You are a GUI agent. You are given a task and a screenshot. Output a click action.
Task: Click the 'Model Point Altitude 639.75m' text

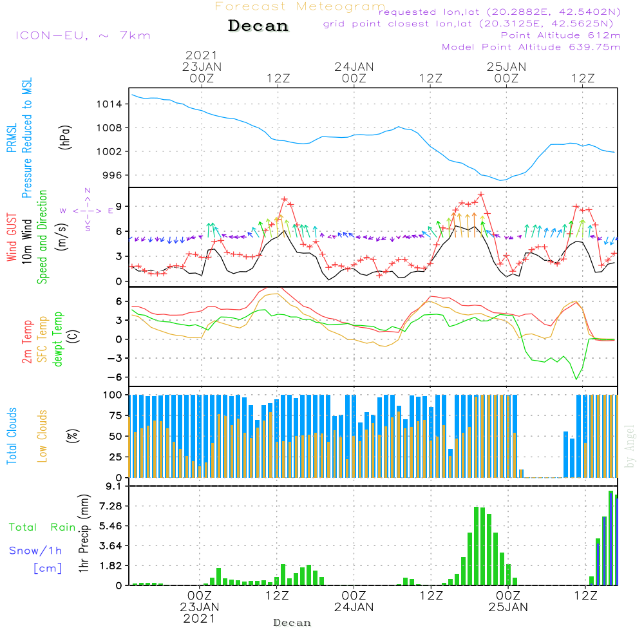(x=531, y=47)
